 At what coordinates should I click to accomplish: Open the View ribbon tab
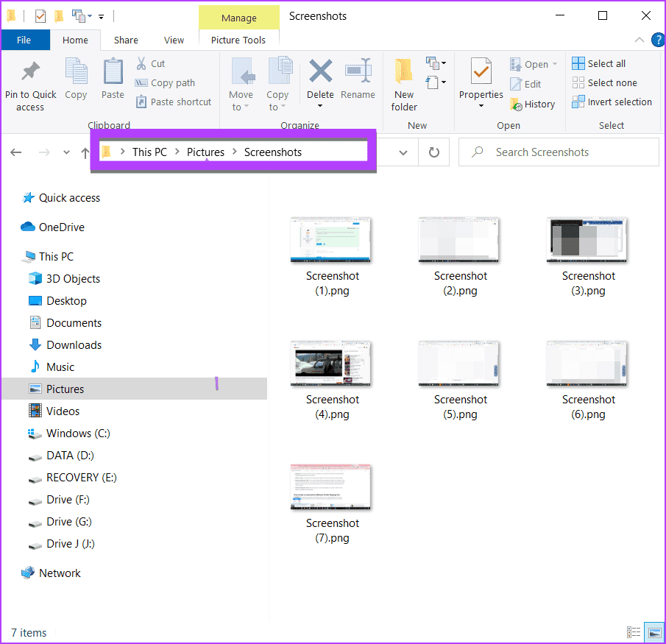[x=174, y=40]
